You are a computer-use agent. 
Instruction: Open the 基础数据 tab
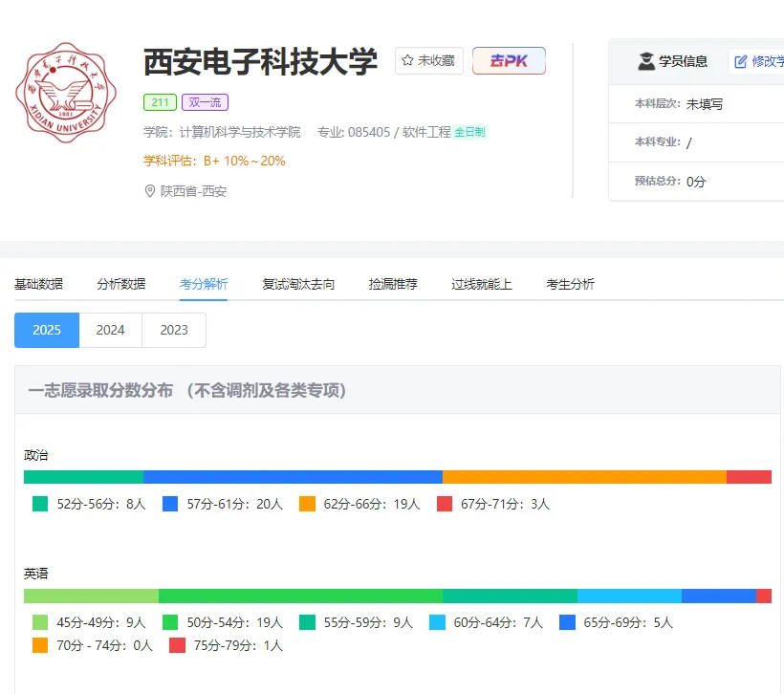coord(38,284)
